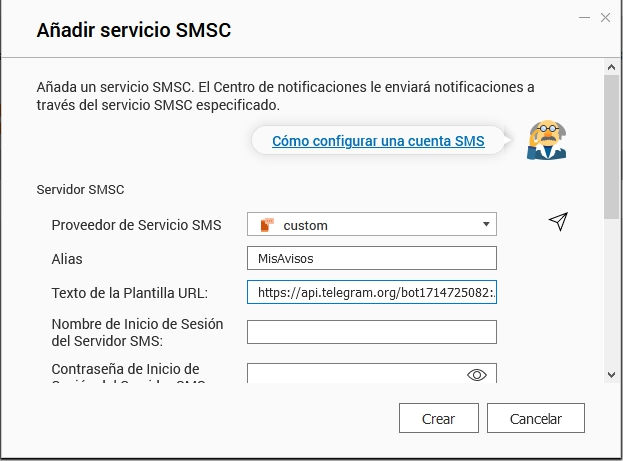Click the Nombre de Inicio de Sesión field
This screenshot has width=623, height=461.
click(x=371, y=332)
